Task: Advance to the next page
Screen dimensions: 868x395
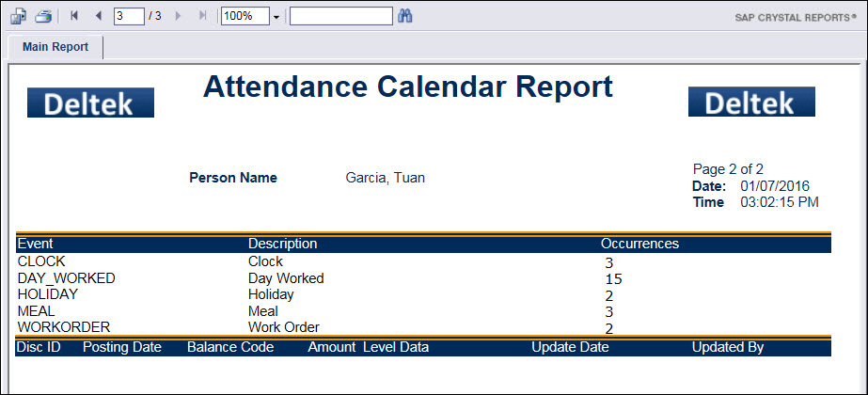Action: [179, 16]
